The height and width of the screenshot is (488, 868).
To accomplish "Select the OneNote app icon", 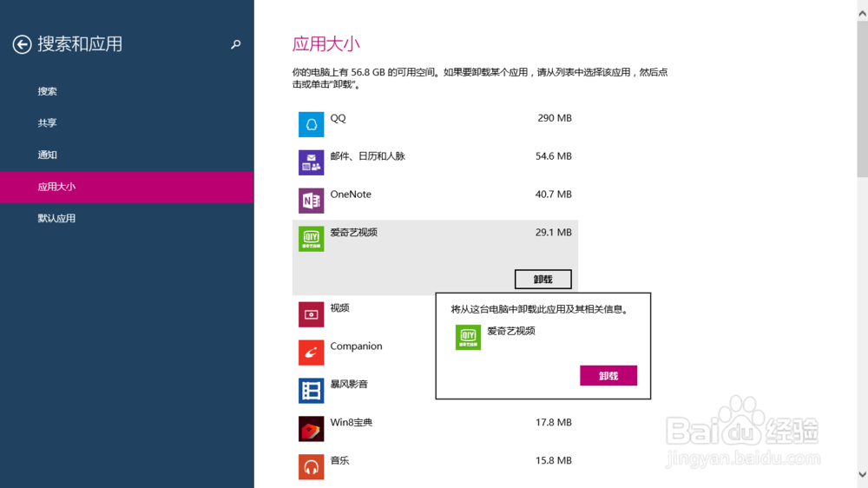I will point(311,201).
